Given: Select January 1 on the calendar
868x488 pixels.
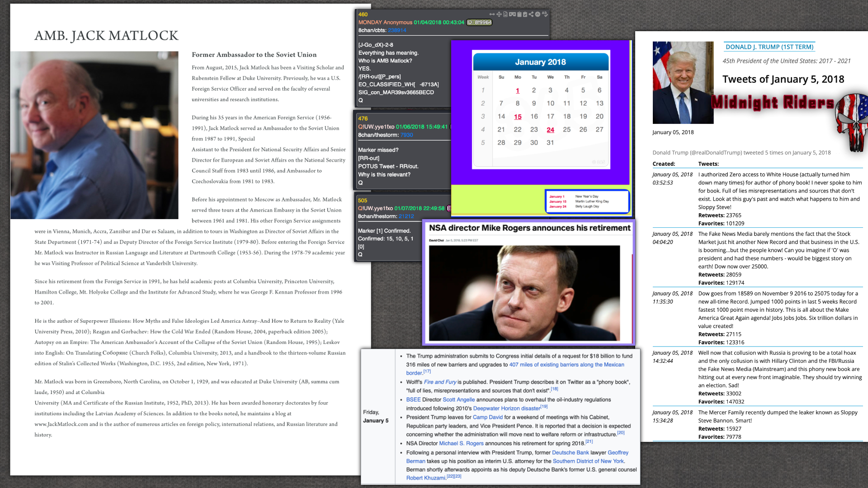Looking at the screenshot, I should 518,90.
